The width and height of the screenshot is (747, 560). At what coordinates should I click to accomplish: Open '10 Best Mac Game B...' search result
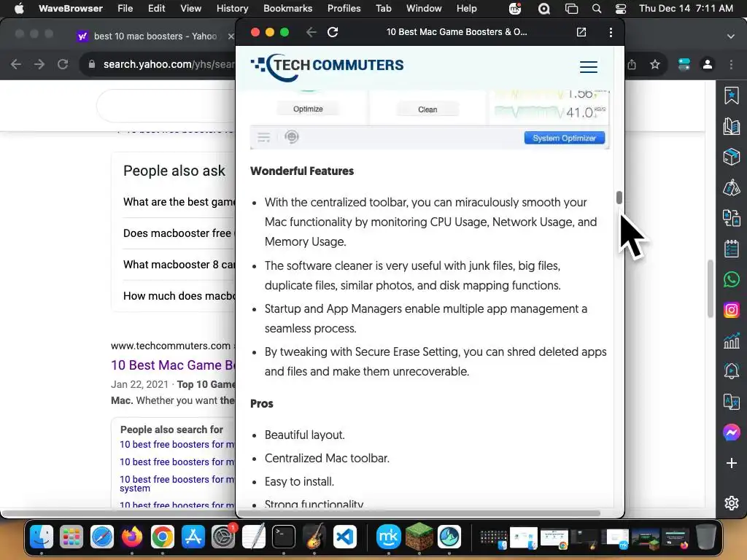pos(173,365)
